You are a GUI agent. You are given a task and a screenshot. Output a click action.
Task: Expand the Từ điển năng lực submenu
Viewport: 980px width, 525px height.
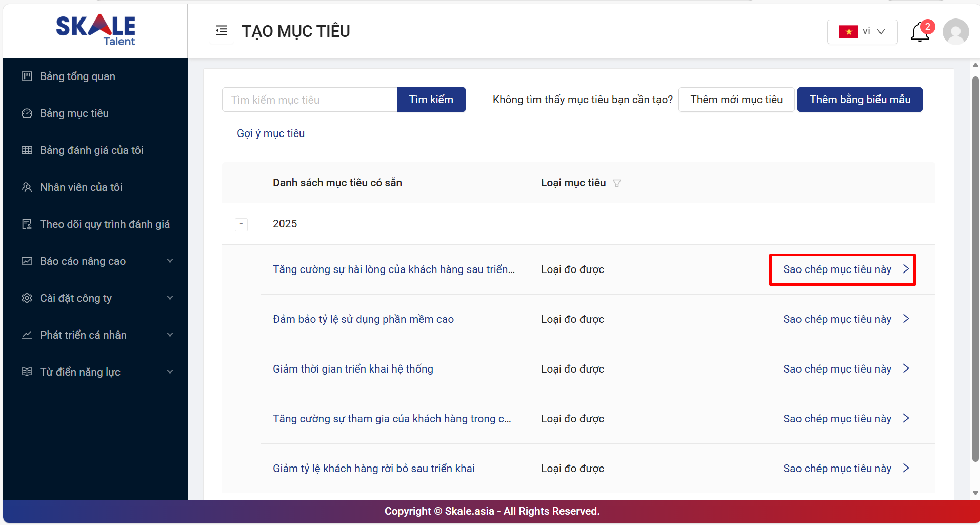(170, 372)
